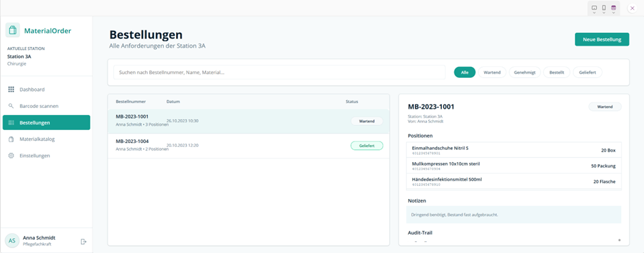Click the Neue Bestellung button
Viewport: 644px width, 253px height.
(602, 40)
